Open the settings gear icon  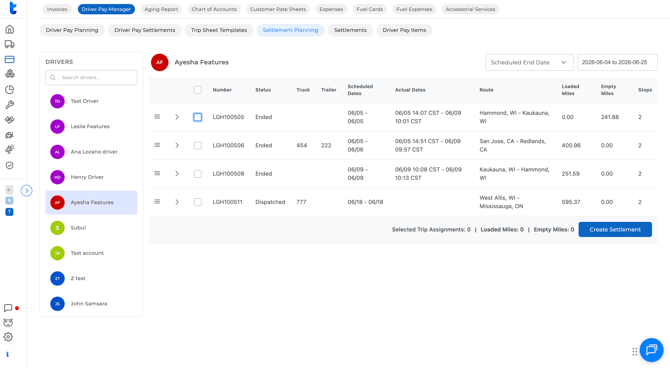(8, 337)
